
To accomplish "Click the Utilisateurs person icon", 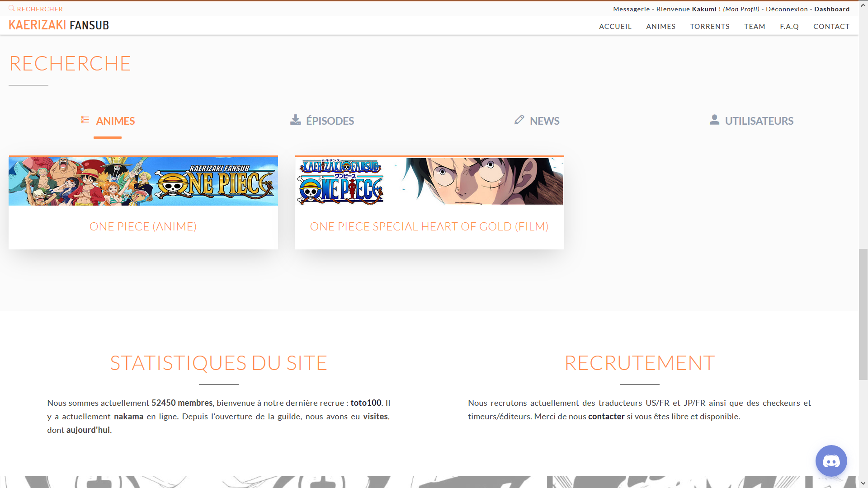I will tap(714, 120).
